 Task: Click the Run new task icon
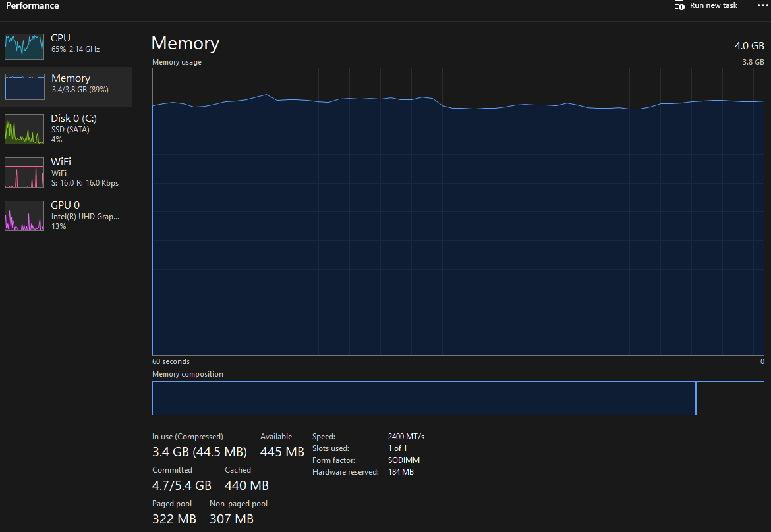(x=679, y=5)
